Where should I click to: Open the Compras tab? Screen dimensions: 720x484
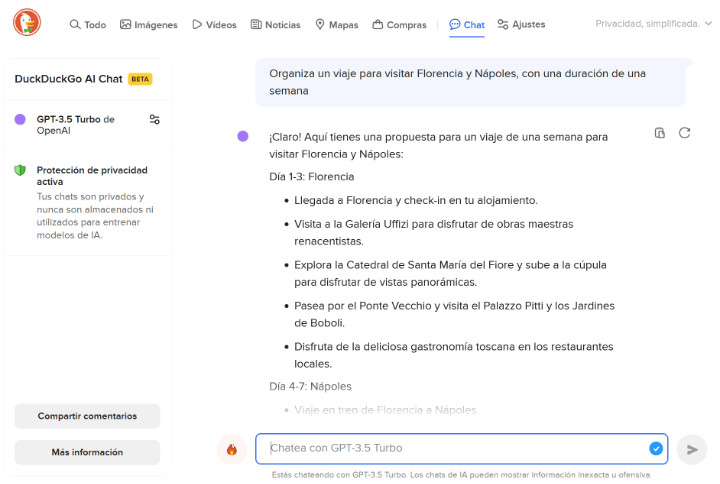pyautogui.click(x=399, y=25)
